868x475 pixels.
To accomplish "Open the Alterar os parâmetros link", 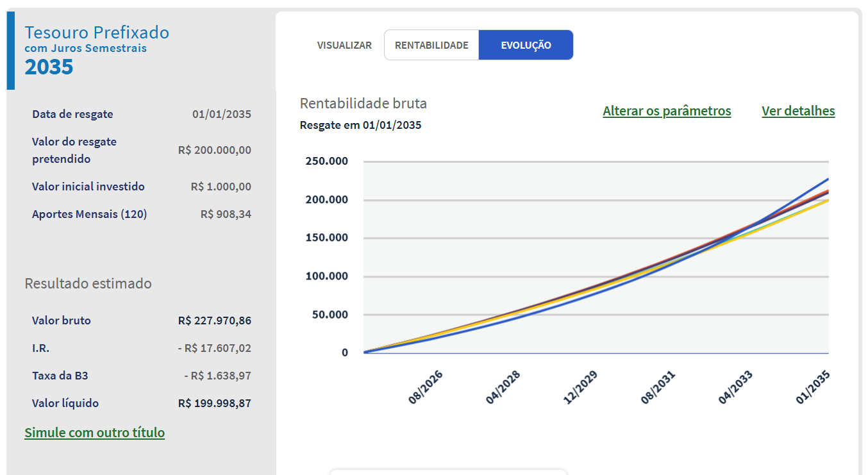I will (667, 111).
